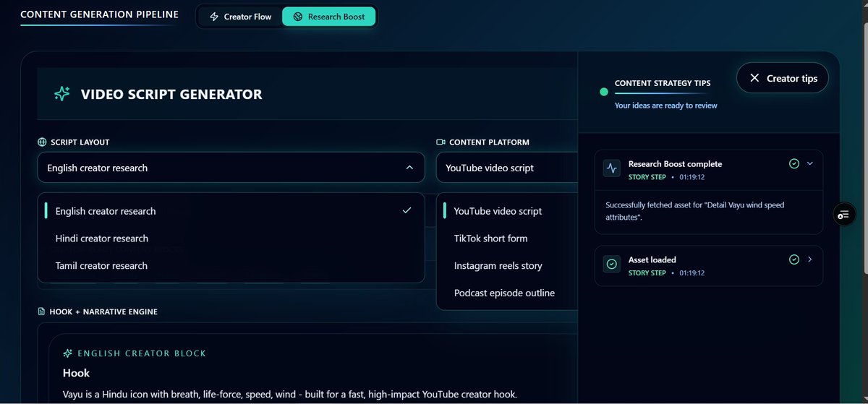Viewport: 868px width, 404px height.
Task: Switch to the Creator Flow tab
Action: pos(239,17)
